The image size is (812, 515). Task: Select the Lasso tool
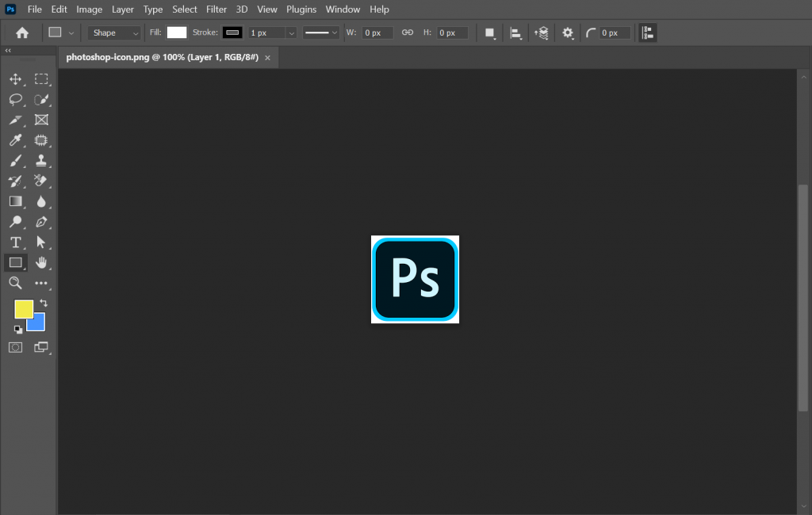pos(15,100)
